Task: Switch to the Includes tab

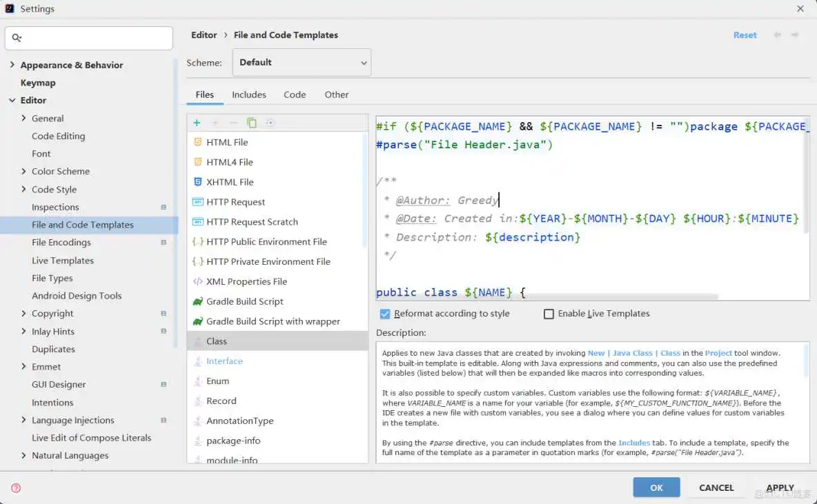Action: pyautogui.click(x=248, y=94)
